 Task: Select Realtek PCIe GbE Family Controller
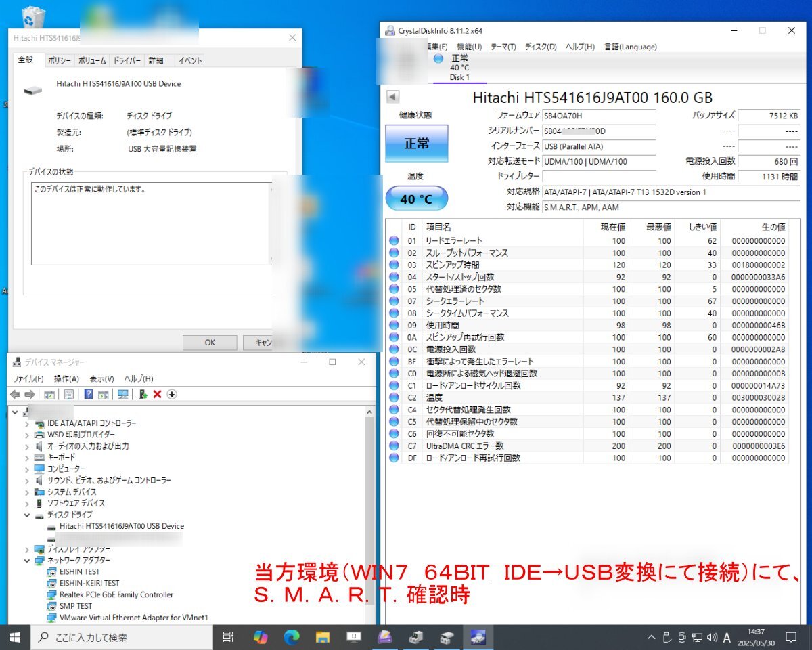pos(116,594)
